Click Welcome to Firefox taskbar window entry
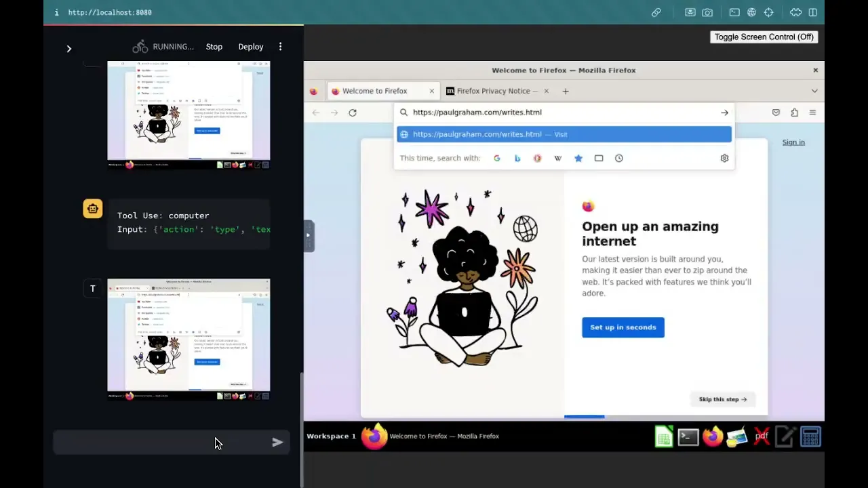 click(x=431, y=436)
